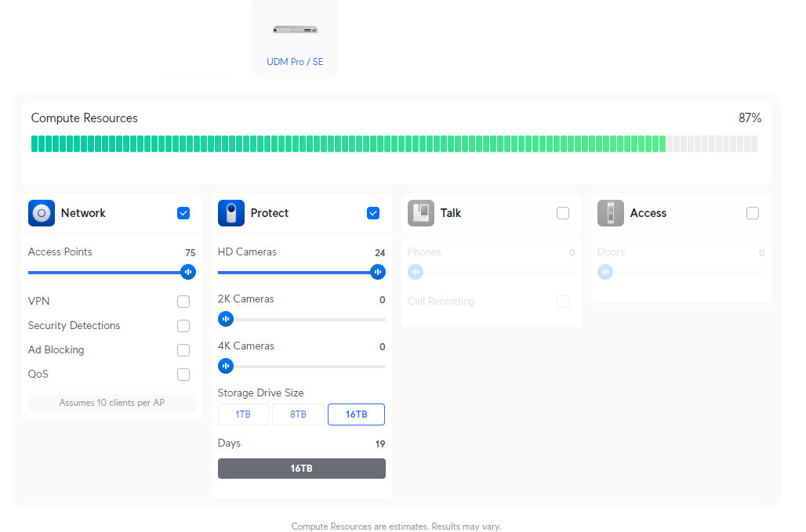
Task: Click the Network title text
Action: click(83, 213)
